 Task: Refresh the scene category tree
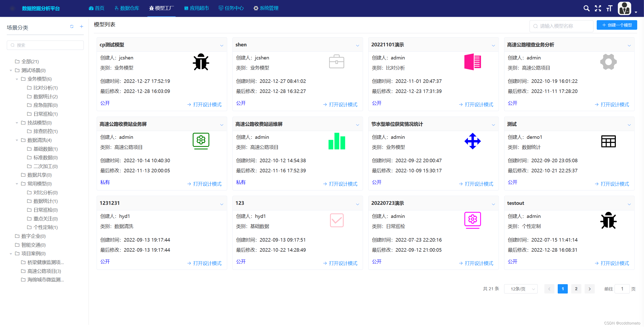(72, 26)
